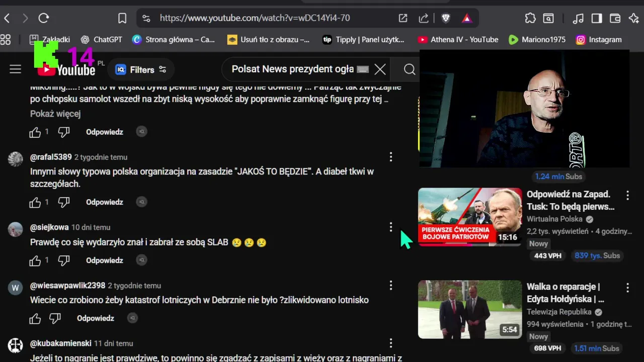Open Telewizja Republika channel link
Image resolution: width=644 pixels, height=362 pixels.
[559, 312]
